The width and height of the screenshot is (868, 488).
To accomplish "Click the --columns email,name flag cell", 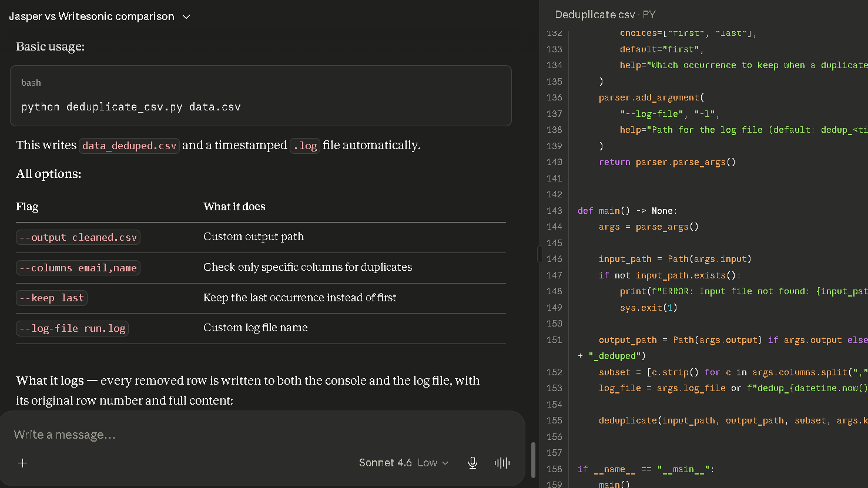I will coord(78,268).
